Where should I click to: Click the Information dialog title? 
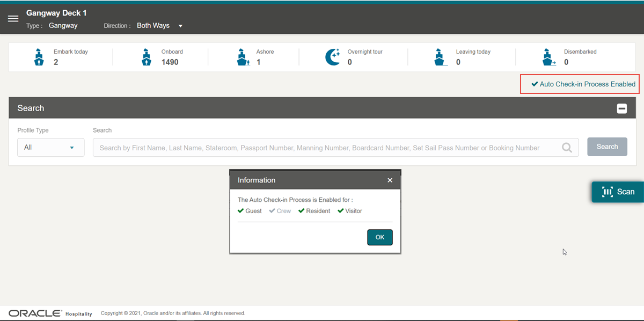[x=257, y=180]
